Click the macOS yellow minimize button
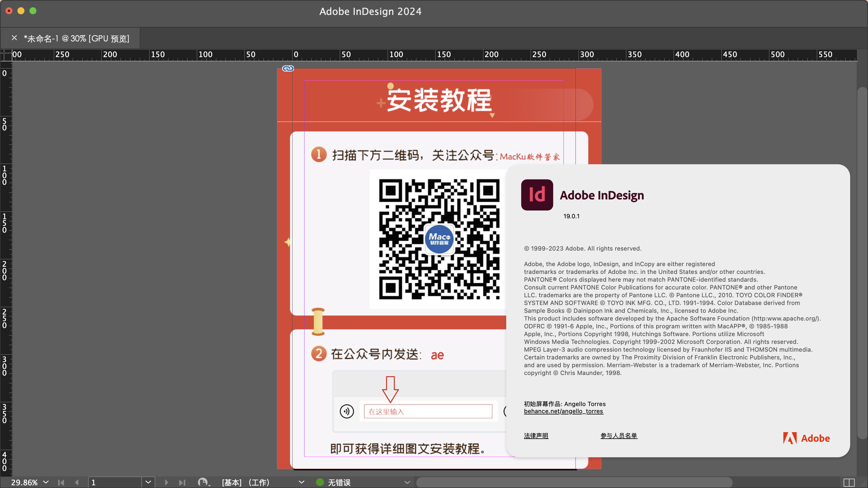The height and width of the screenshot is (488, 868). (x=21, y=11)
